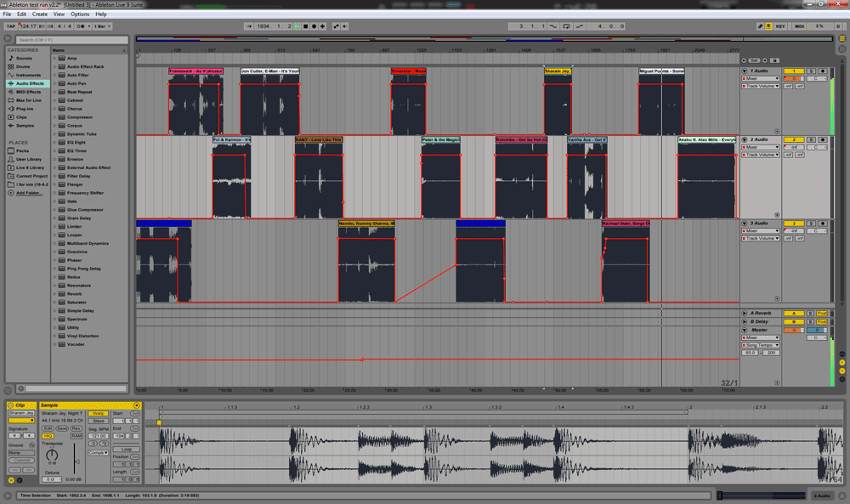Click the Rev reverse button
The width and height of the screenshot is (850, 504).
[76, 428]
